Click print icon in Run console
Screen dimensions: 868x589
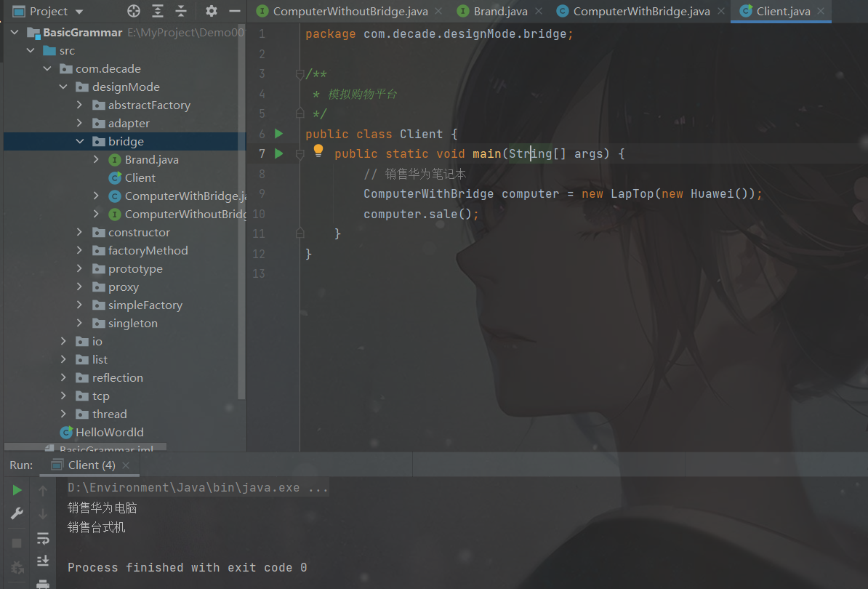click(x=43, y=583)
